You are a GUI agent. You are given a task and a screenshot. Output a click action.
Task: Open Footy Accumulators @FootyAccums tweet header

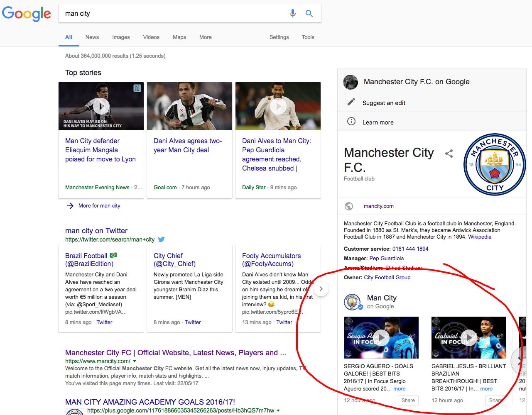(271, 260)
